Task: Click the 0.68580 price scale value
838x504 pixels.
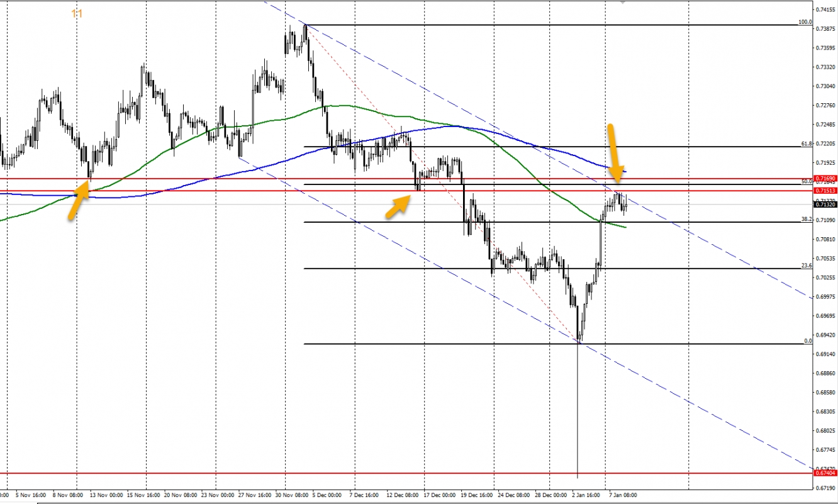Action: click(825, 393)
